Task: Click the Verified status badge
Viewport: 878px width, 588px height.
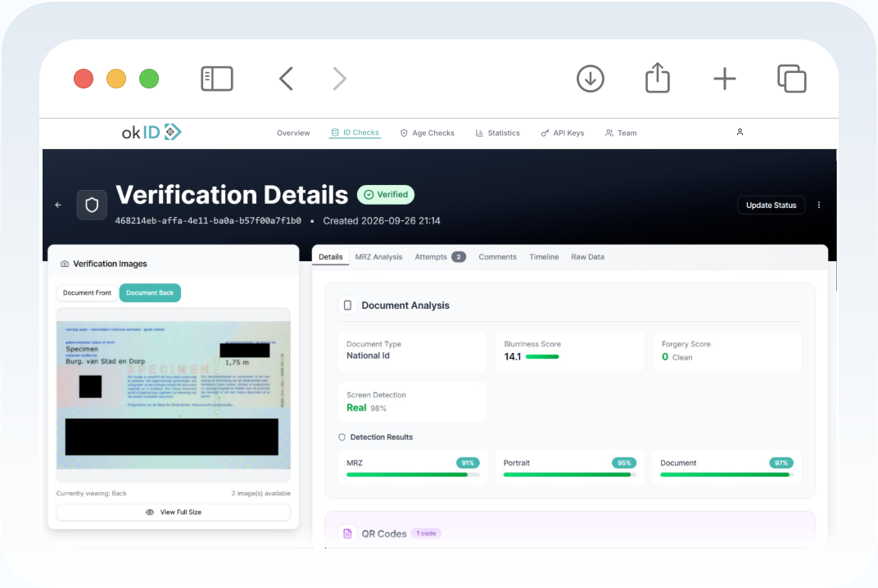Action: [x=386, y=194]
